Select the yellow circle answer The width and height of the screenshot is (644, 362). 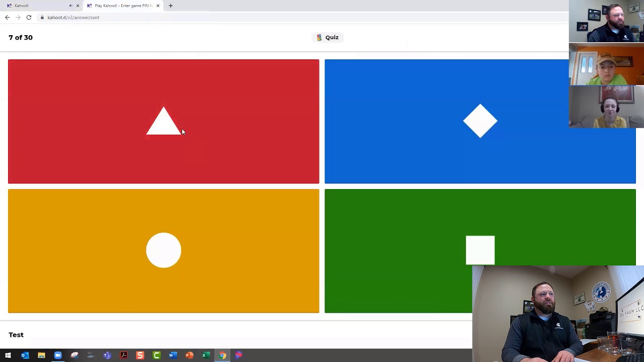point(164,251)
